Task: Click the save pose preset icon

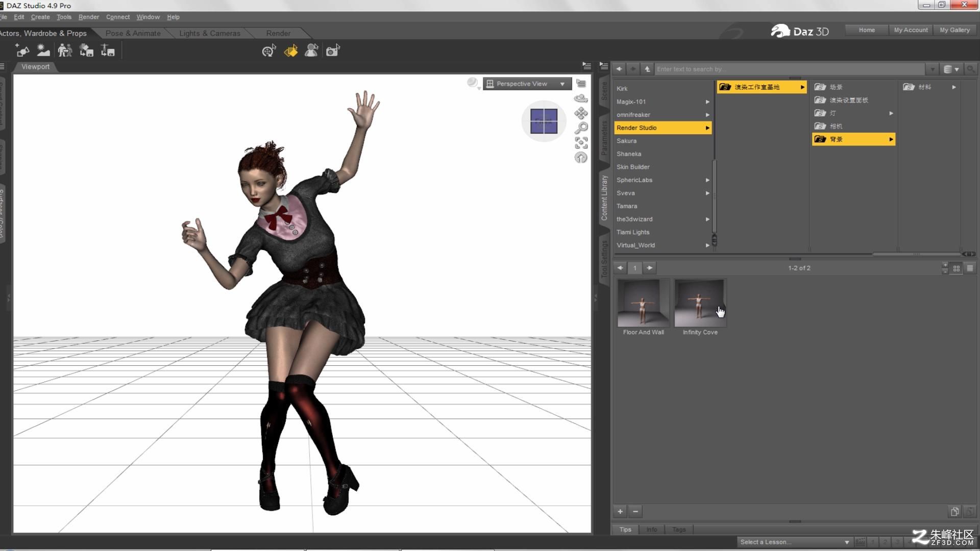Action: click(x=108, y=51)
